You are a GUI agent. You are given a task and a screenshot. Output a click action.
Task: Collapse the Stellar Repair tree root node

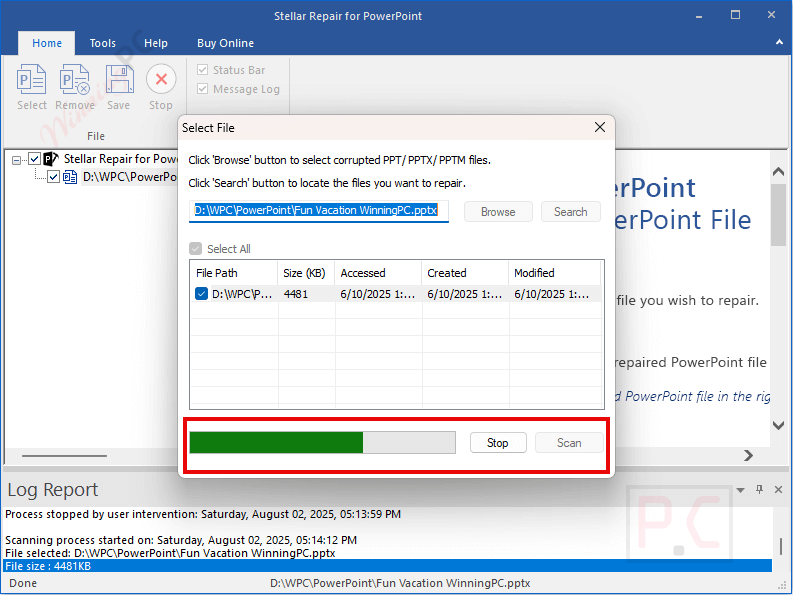click(x=16, y=160)
